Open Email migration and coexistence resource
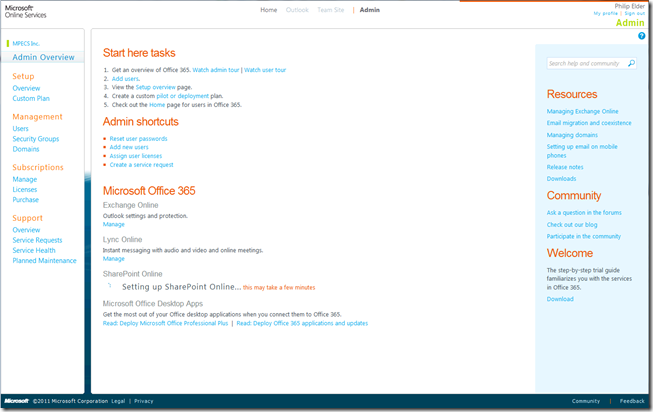 (589, 123)
